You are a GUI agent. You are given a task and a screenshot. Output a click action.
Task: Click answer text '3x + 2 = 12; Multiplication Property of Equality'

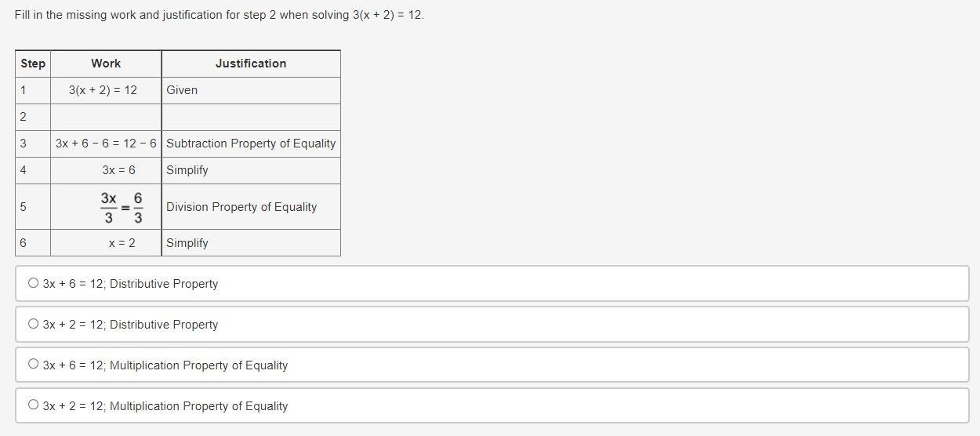165,406
